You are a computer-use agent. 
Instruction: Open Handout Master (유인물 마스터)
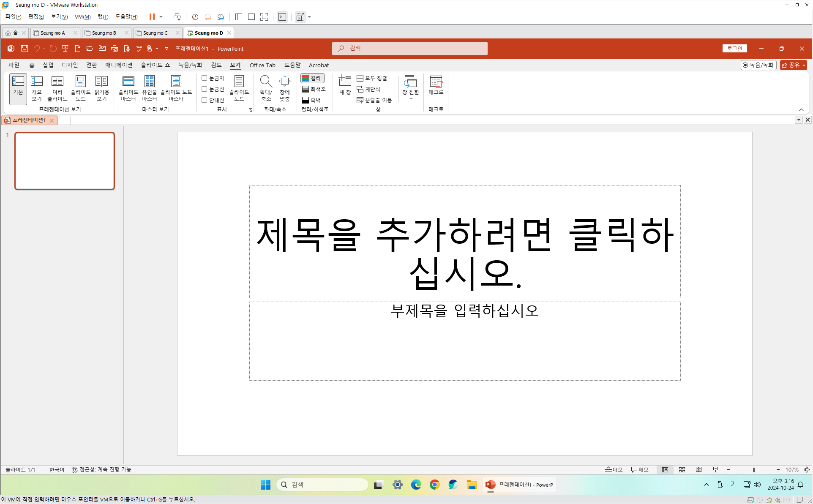(149, 88)
